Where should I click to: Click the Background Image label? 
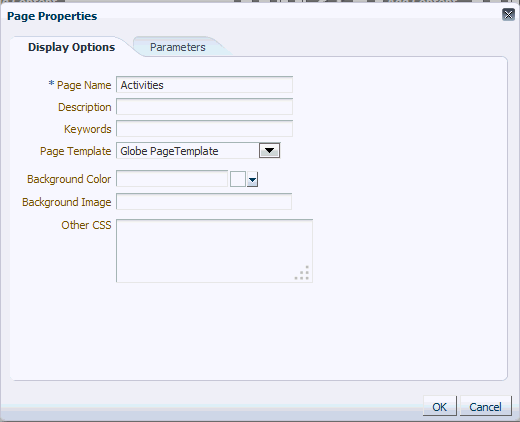67,202
